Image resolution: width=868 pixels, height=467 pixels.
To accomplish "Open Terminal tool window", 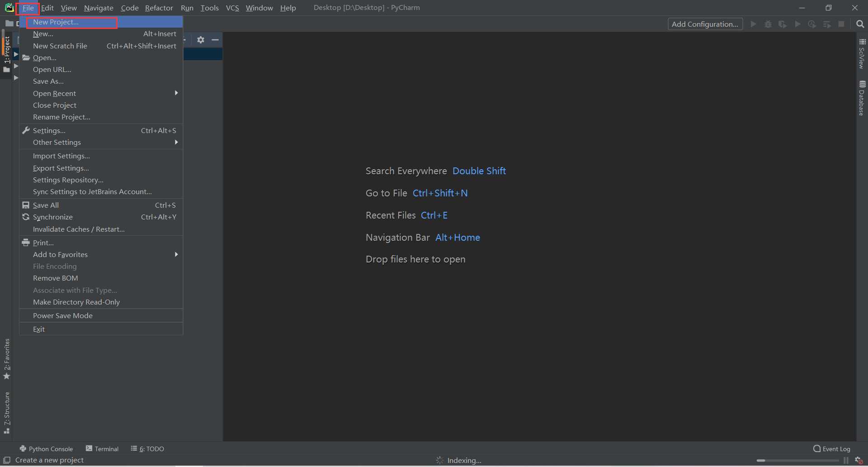I will point(102,449).
